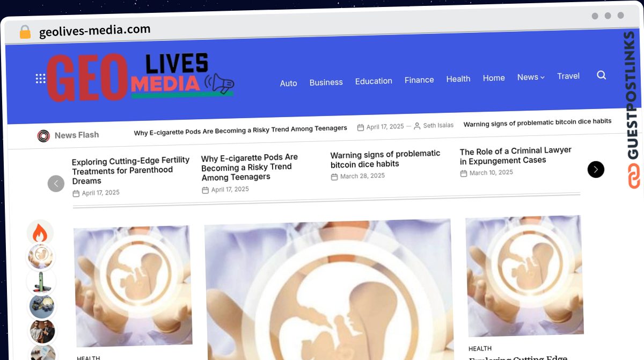The width and height of the screenshot is (644, 360).
Task: Open the search magnifier icon
Action: tap(601, 75)
